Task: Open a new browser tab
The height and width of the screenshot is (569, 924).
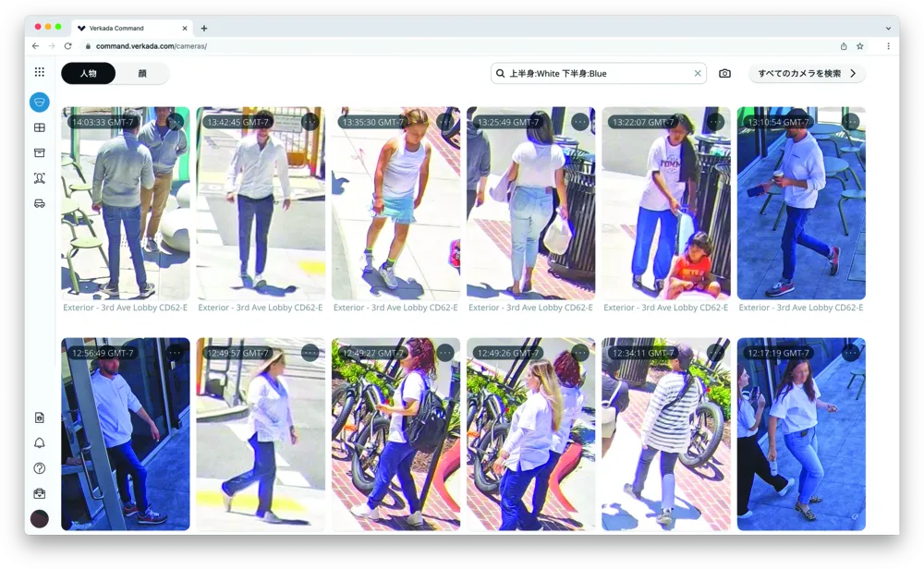Action: pos(204,28)
